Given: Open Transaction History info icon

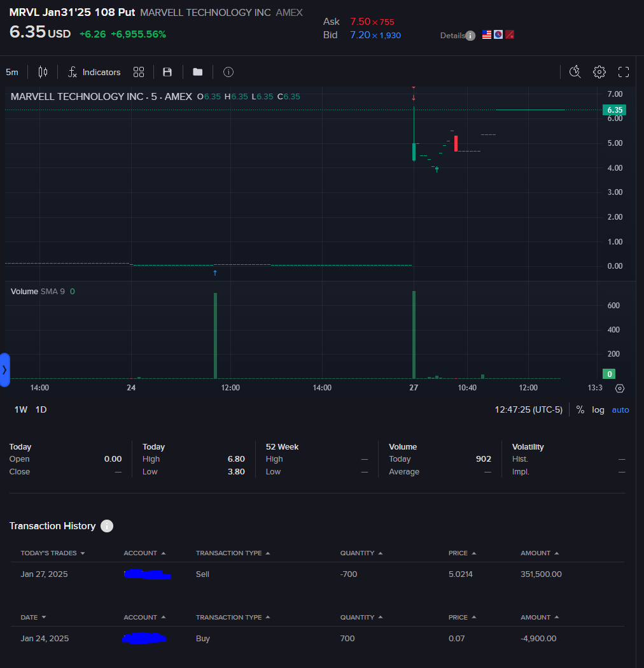Looking at the screenshot, I should (x=107, y=526).
